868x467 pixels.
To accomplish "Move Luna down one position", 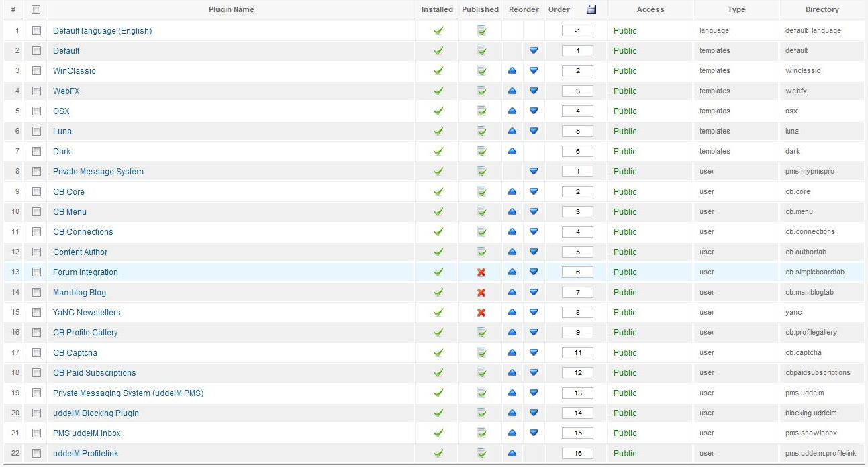I will coord(534,131).
